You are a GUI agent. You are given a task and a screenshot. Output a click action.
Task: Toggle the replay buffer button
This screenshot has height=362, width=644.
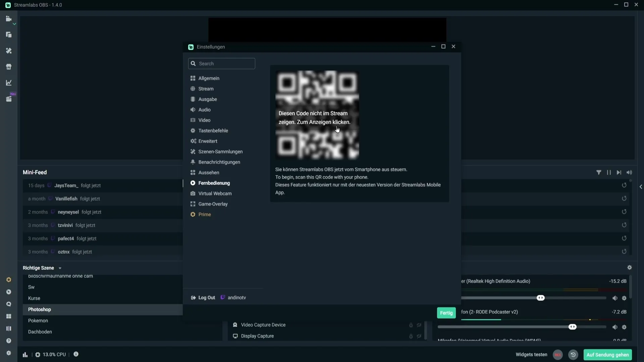573,355
